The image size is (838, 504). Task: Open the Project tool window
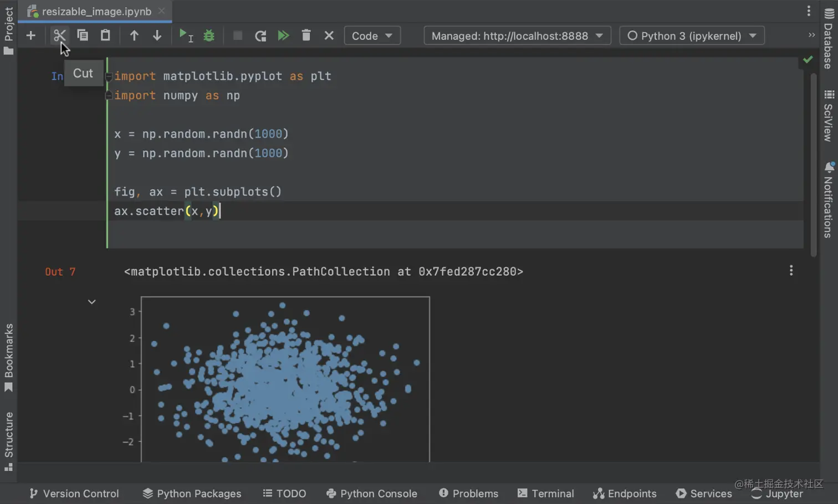(8, 30)
